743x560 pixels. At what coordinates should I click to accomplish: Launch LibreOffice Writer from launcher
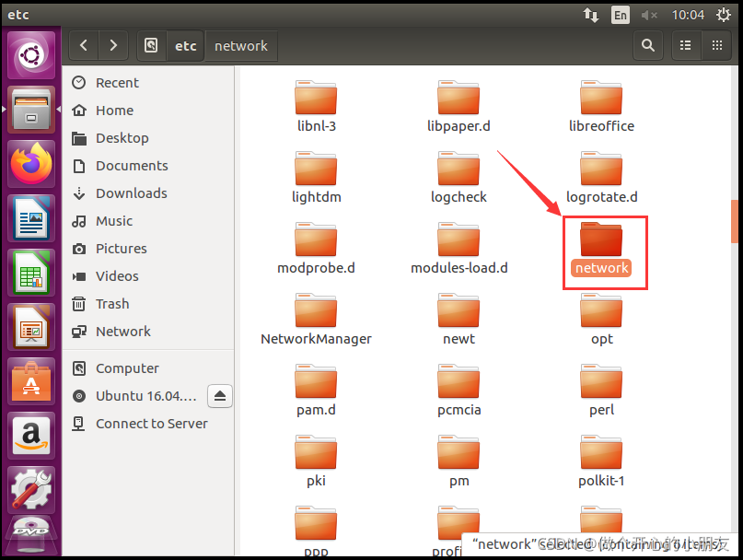pyautogui.click(x=31, y=218)
